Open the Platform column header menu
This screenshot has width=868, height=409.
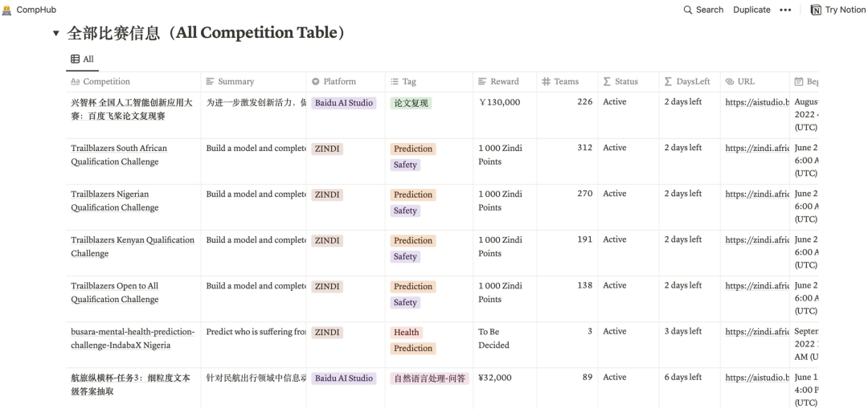346,81
